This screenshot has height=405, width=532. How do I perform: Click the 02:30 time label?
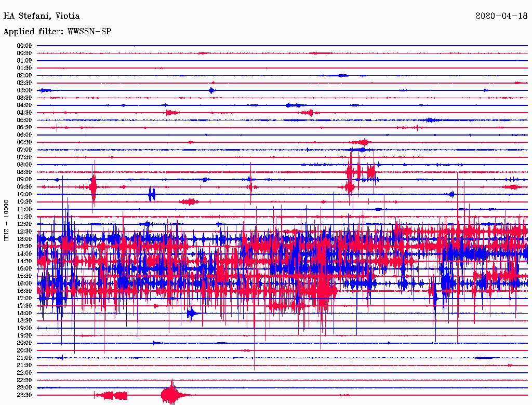pyautogui.click(x=24, y=83)
